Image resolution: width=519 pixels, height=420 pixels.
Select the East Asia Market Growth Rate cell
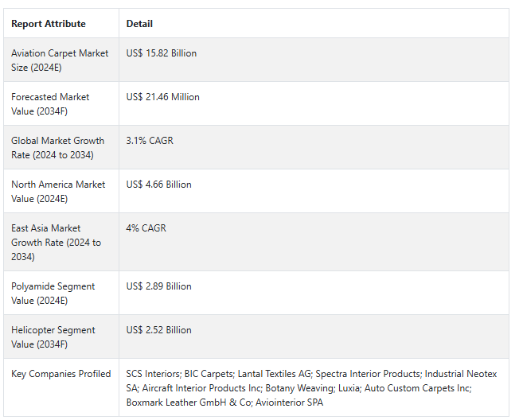point(56,243)
